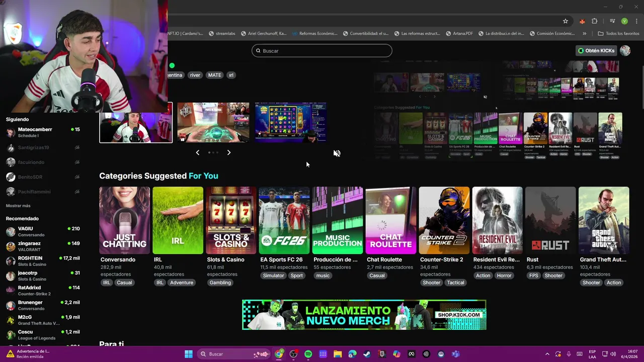
Task: Open ROSHTEIN recommended channel
Action: coord(43,261)
